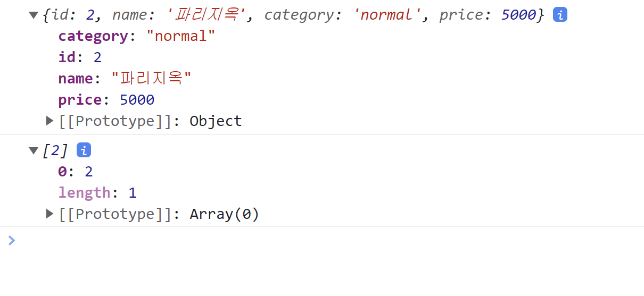644x296 pixels.
Task: Click the console prompt chevron
Action: [12, 241]
